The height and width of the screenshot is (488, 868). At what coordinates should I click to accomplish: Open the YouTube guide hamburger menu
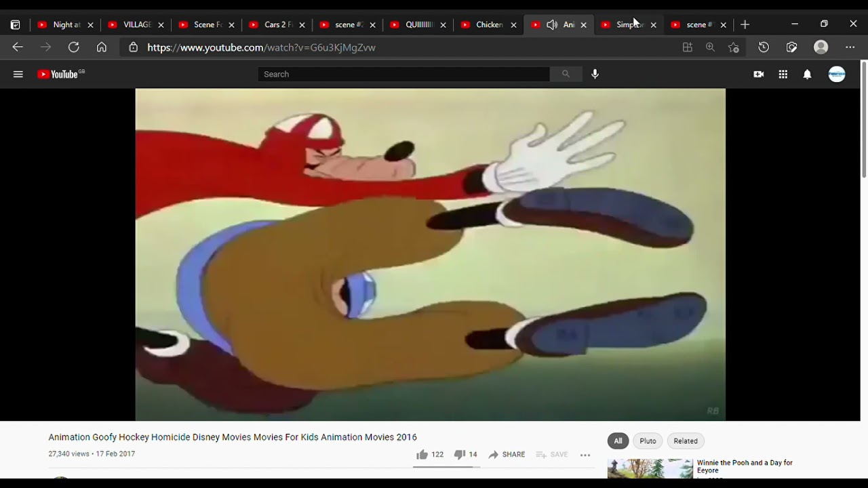18,75
